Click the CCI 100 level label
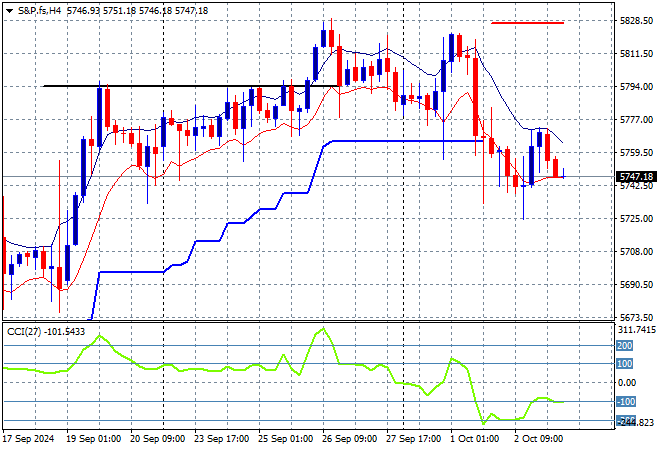Screen dimensions: 660x450 tap(625, 364)
